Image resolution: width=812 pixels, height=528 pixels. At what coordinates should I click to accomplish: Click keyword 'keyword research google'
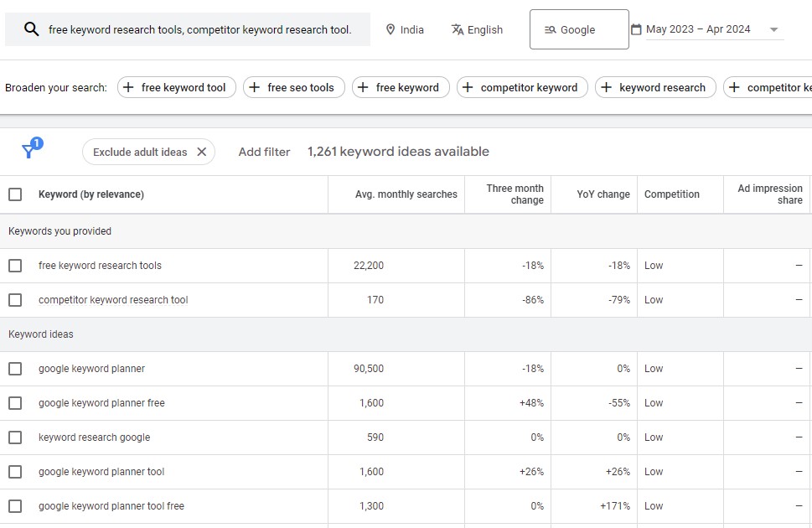point(94,437)
